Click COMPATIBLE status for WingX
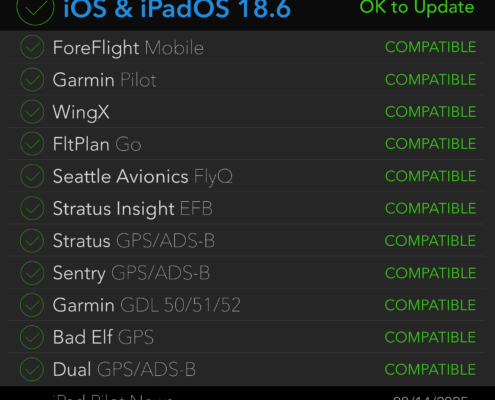The height and width of the screenshot is (400, 495). coord(430,112)
